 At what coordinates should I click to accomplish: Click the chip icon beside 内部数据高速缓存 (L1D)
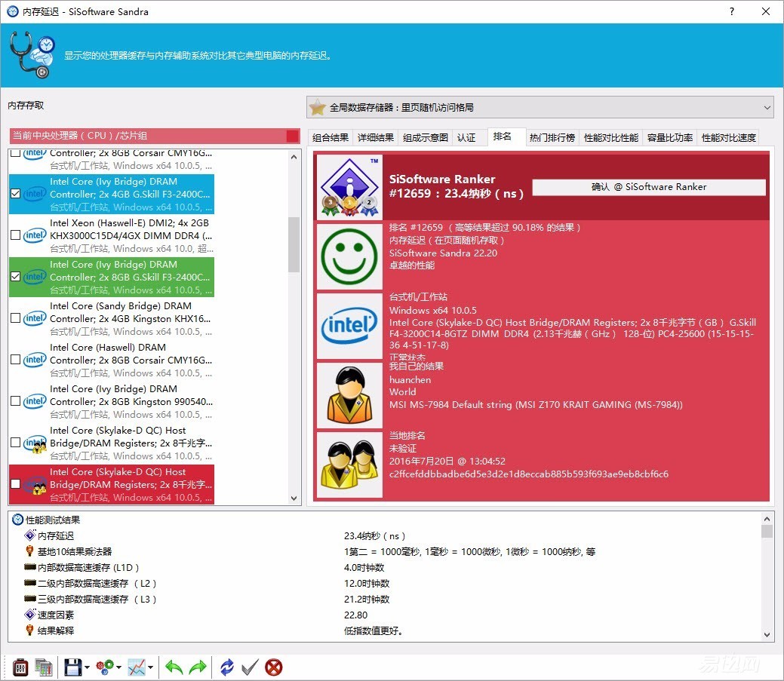tap(30, 567)
